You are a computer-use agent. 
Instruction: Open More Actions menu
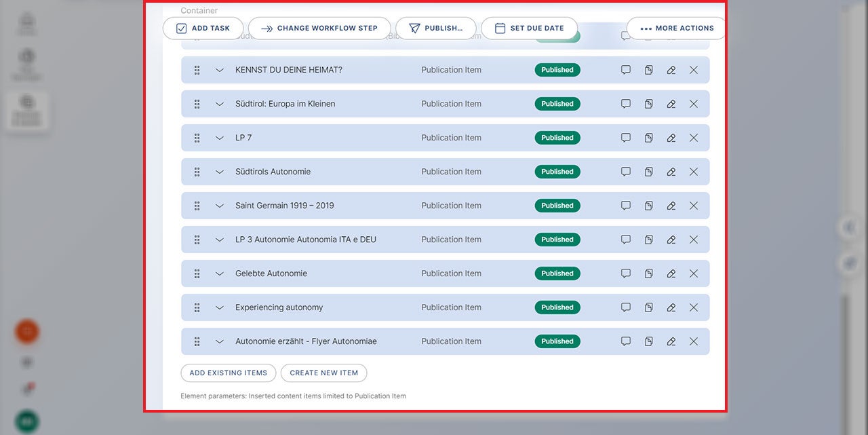(675, 28)
